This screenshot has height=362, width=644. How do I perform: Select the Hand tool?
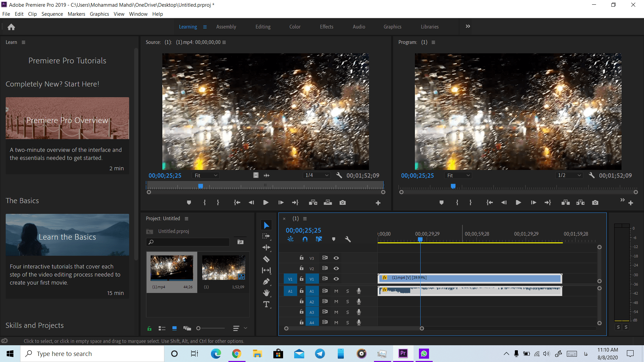tap(266, 293)
